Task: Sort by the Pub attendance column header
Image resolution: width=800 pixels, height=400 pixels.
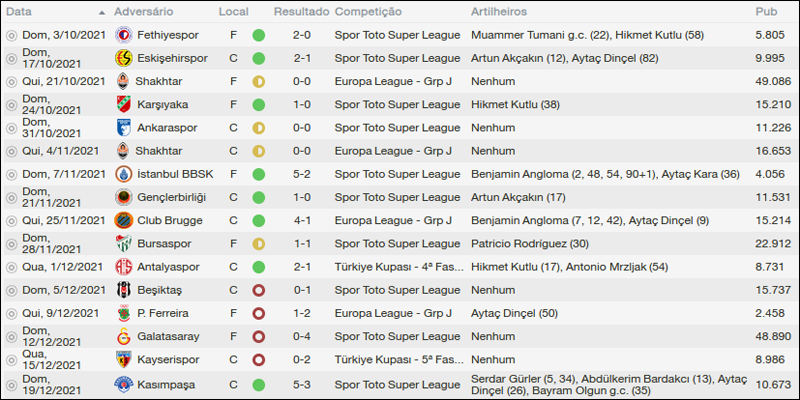Action: [x=767, y=11]
